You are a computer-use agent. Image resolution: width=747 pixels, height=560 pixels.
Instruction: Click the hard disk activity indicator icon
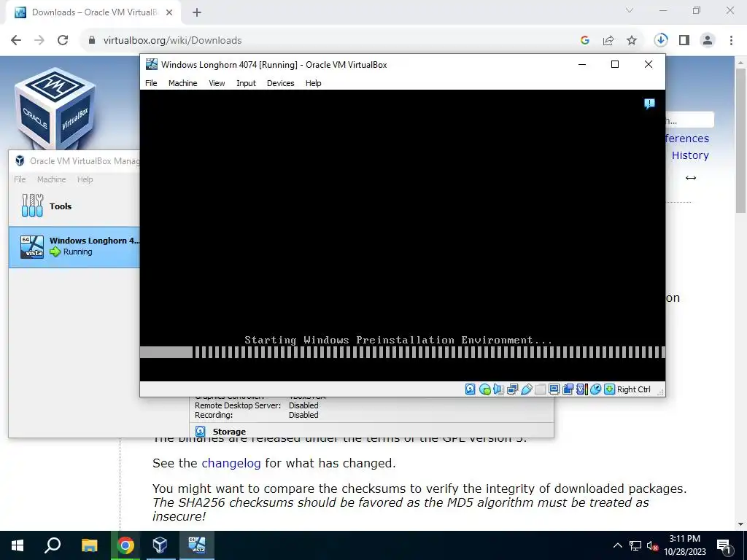[x=471, y=389]
